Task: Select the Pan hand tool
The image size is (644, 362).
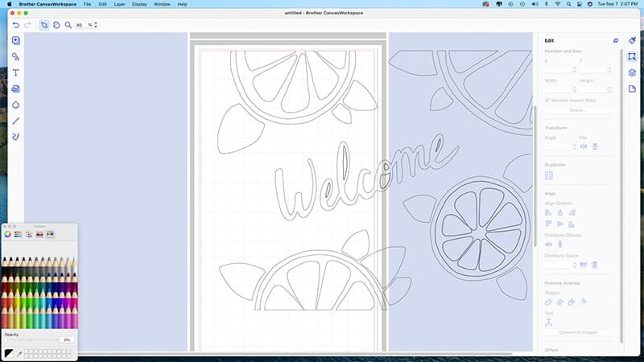Action: coord(56,25)
